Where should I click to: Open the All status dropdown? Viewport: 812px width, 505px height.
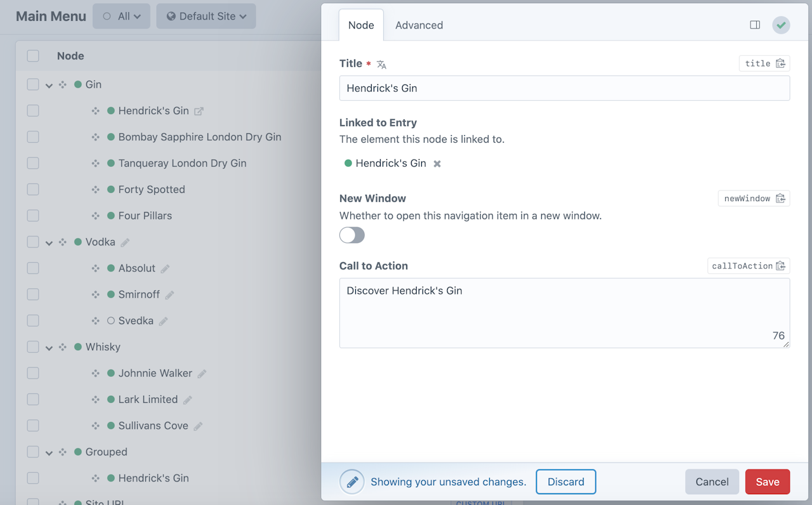(x=122, y=16)
